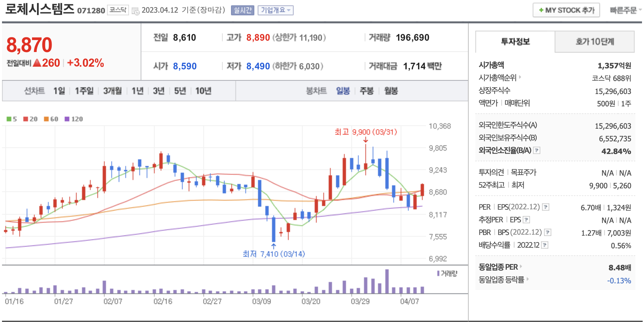Click help icon next to 배당수익률 2022.12

[x=545, y=245]
